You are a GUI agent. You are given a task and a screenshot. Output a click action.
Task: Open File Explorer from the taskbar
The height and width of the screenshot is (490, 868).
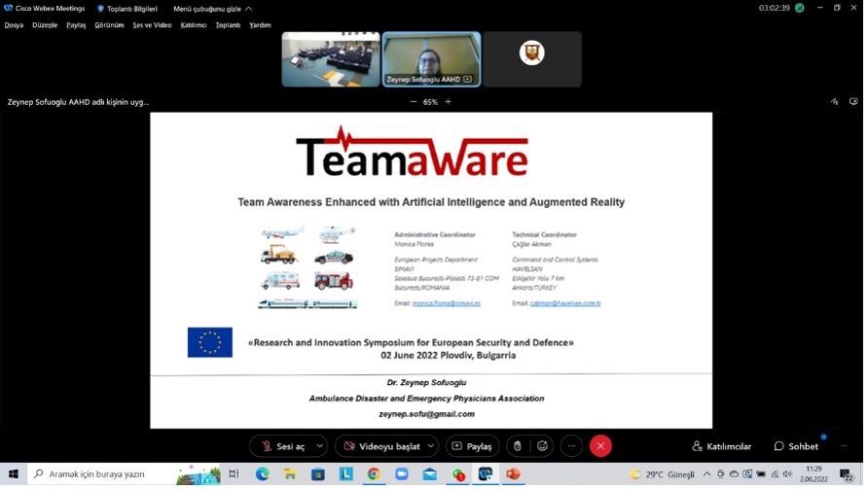point(290,474)
